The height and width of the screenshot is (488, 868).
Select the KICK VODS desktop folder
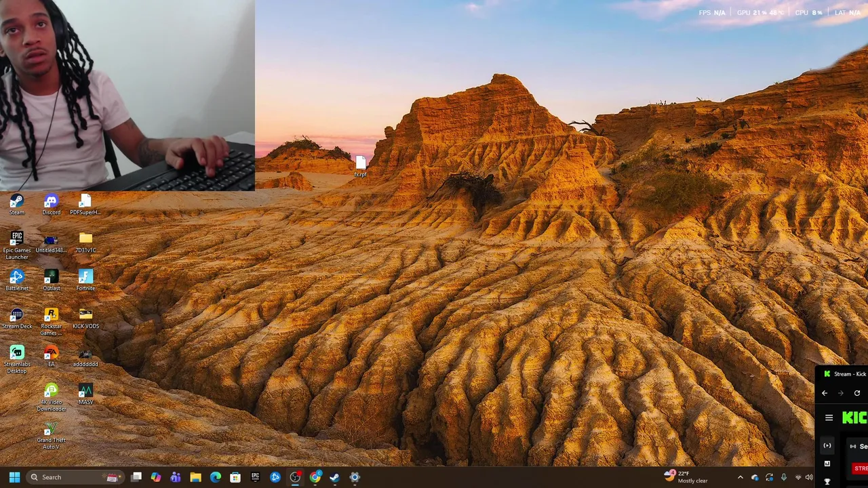85,318
